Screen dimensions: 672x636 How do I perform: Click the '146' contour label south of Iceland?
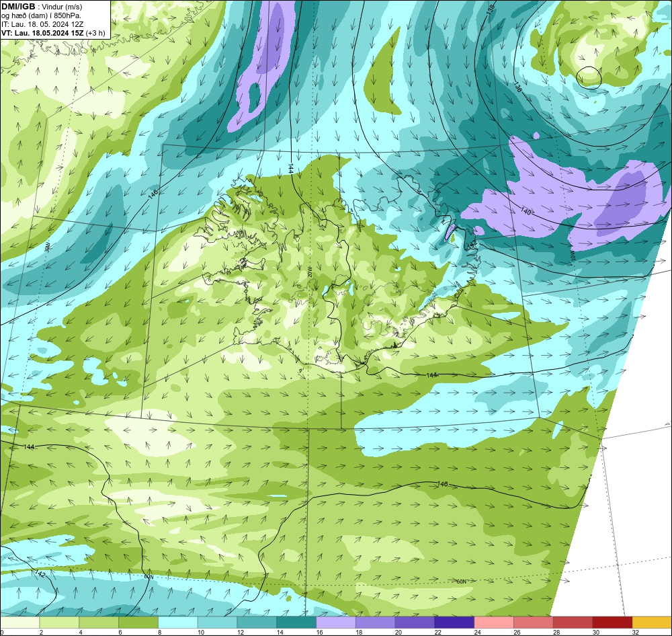[x=442, y=484]
